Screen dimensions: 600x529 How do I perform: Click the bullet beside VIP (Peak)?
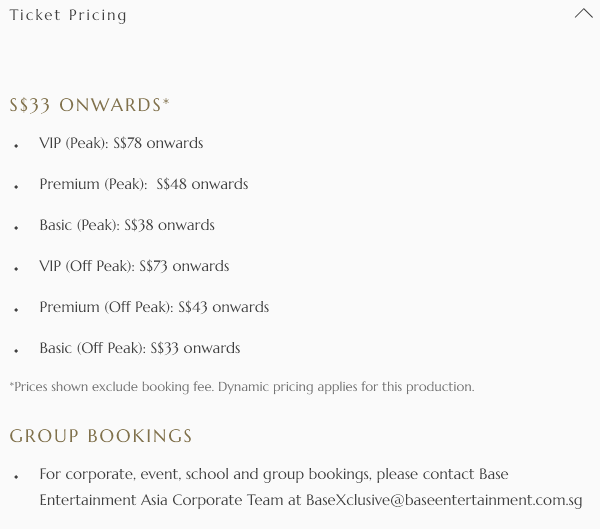coord(16,145)
